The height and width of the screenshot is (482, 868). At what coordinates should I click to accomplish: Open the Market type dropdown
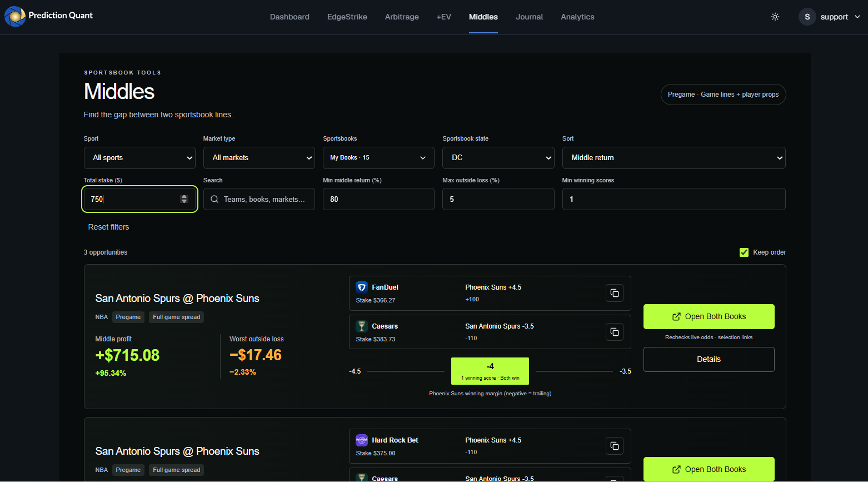(x=259, y=158)
